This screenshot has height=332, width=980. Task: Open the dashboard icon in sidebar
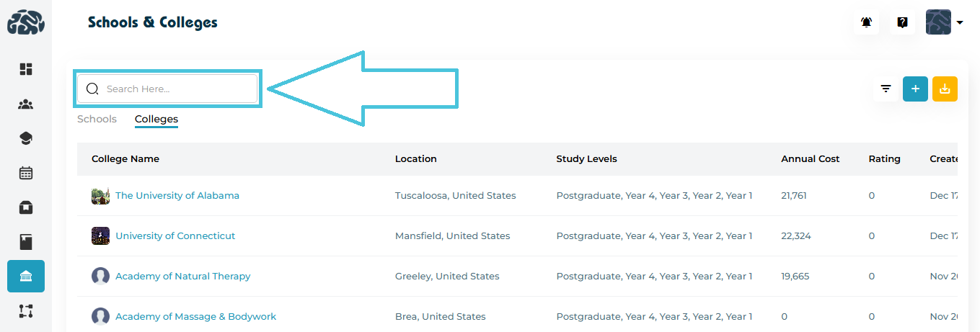(26, 69)
